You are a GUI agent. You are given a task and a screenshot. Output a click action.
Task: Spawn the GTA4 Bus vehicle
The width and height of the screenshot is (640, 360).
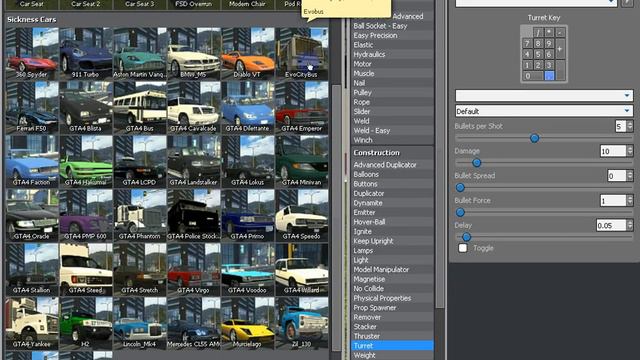pyautogui.click(x=140, y=107)
